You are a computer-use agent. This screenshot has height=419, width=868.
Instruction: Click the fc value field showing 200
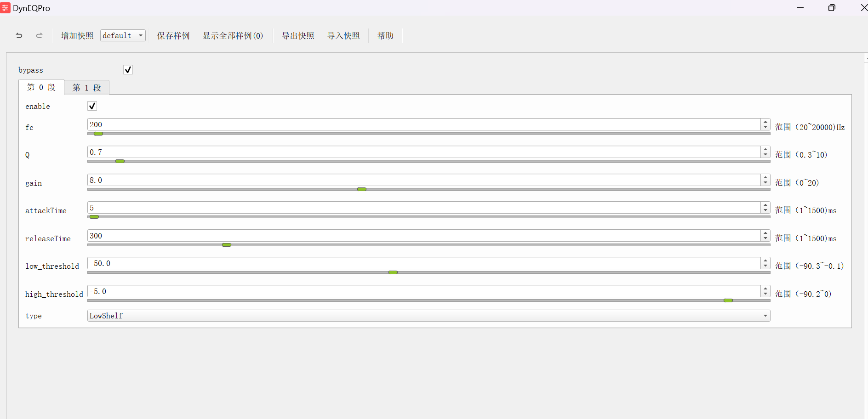(424, 125)
